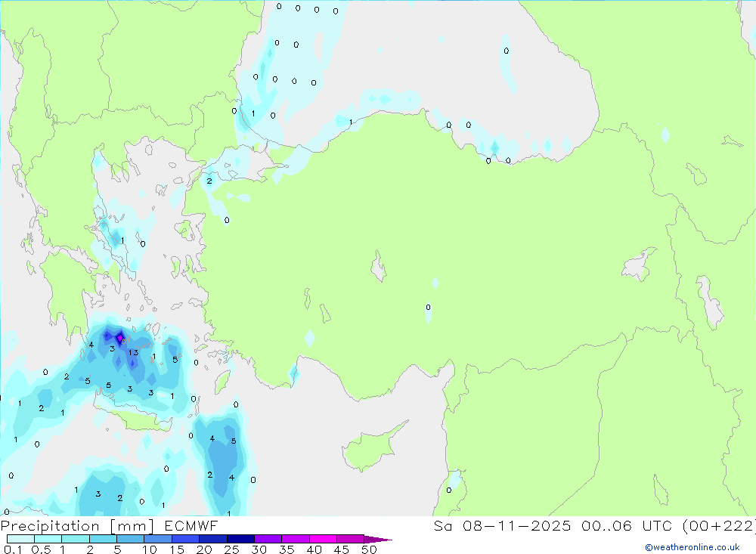Pick the 5–10 mm legend color swatch
Viewport: 756px width, 554px height.
131,539
